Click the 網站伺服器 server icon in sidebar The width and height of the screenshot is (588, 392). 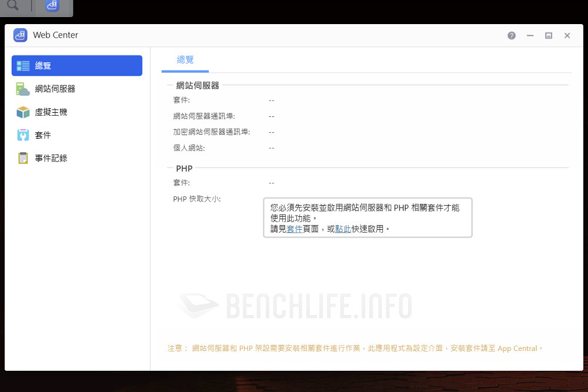point(24,89)
